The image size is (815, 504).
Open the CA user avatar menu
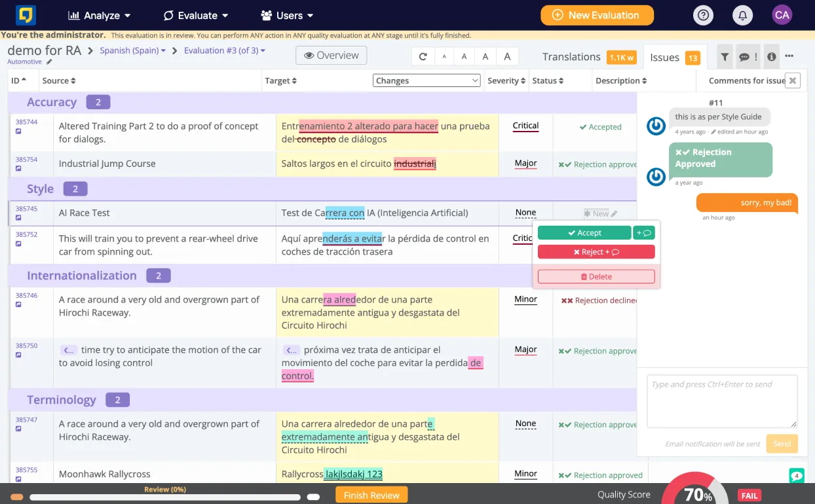pos(782,15)
